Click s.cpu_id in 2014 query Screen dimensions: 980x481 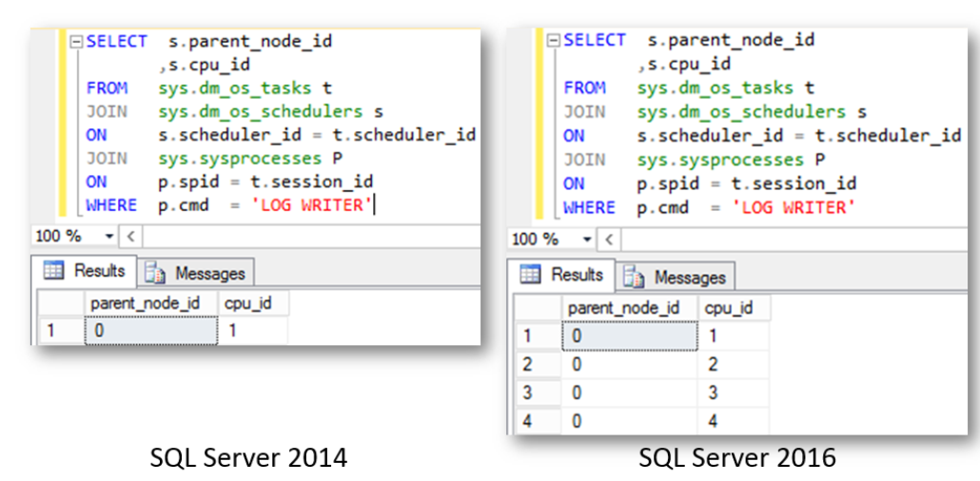tap(210, 65)
